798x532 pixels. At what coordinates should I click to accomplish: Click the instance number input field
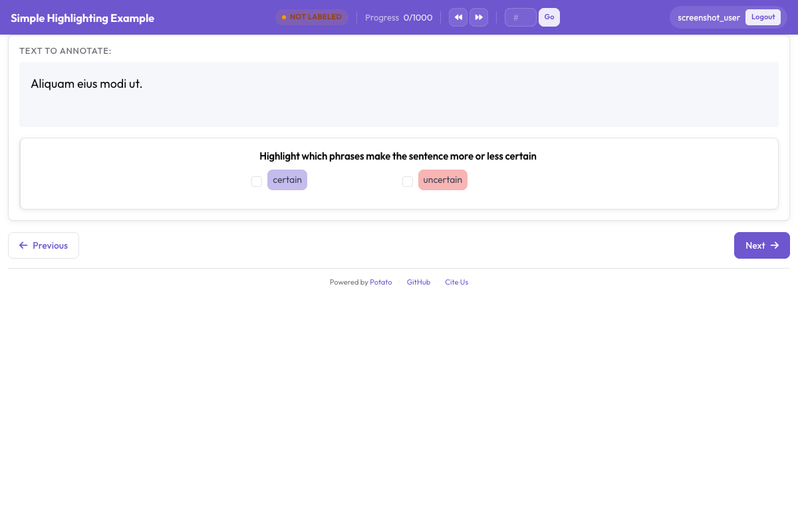click(520, 17)
